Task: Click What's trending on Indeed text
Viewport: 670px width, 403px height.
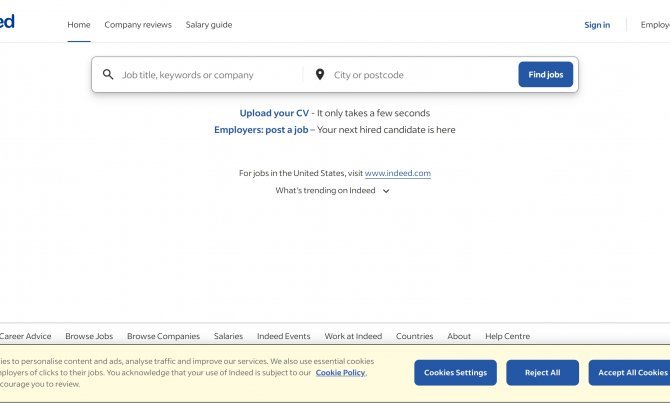Action: 325,191
